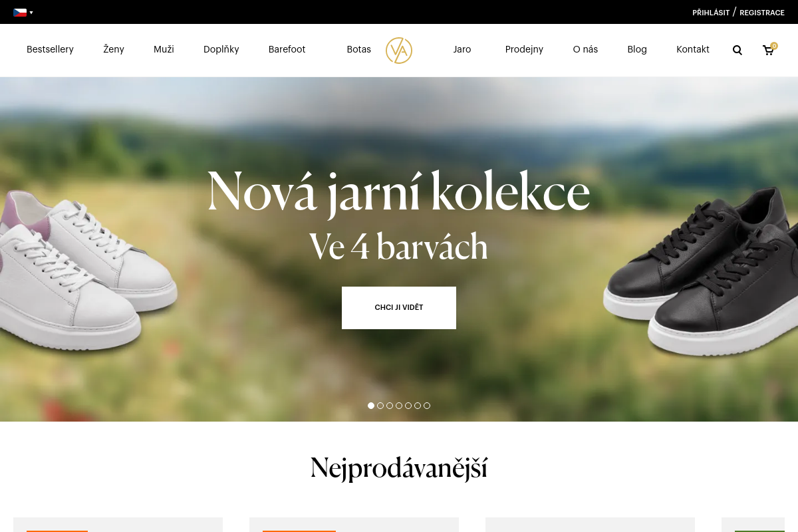Switch to the fourth carousel dot
This screenshot has height=532, width=798.
[399, 406]
